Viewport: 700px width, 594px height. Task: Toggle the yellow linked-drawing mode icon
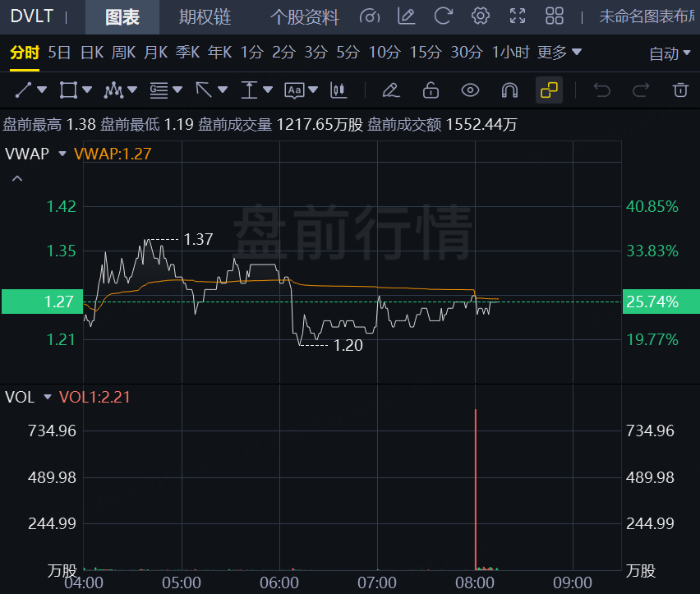[549, 90]
